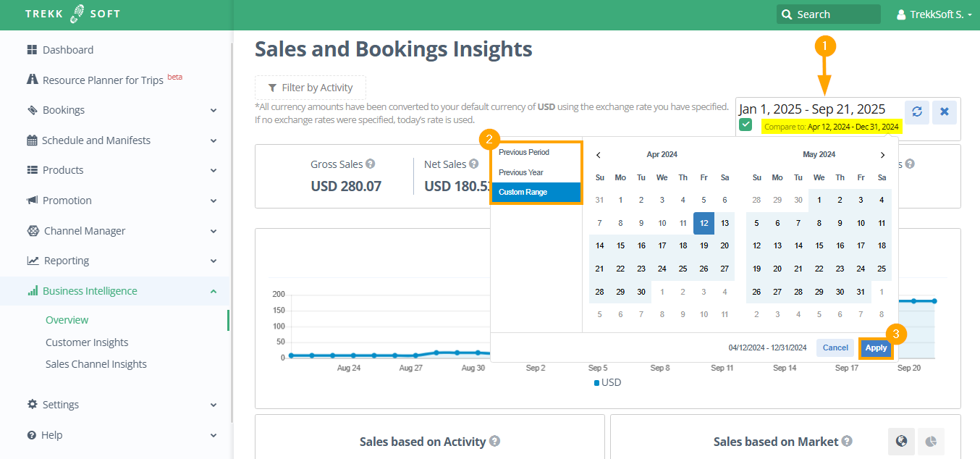Click the Gross Sales help icon
Image resolution: width=980 pixels, height=459 pixels.
(x=370, y=164)
